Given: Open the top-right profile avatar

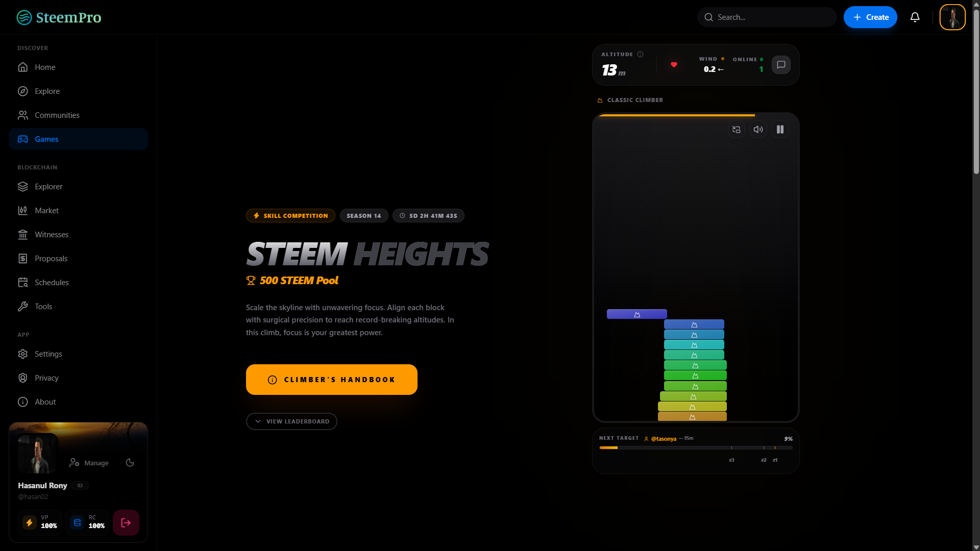Looking at the screenshot, I should pyautogui.click(x=952, y=17).
